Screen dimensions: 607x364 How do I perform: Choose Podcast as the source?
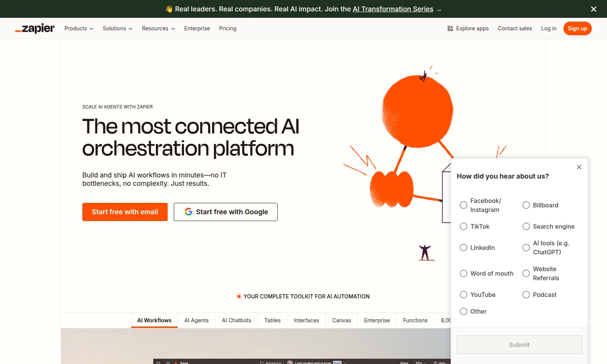pos(526,295)
